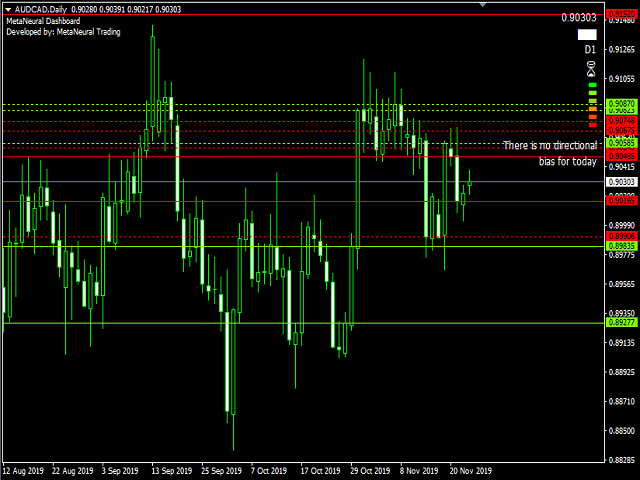Screen dimensions: 640x480
Task: Click the white rectangle under 0.90303
Action: 587,34
